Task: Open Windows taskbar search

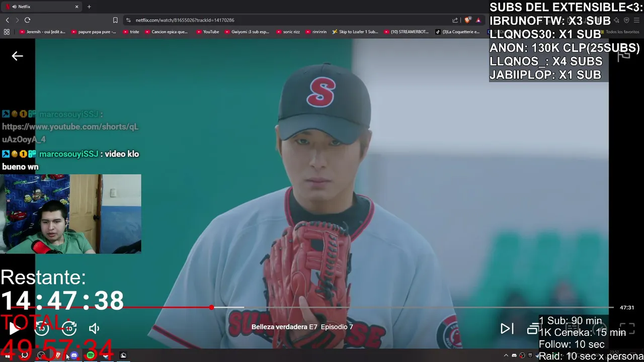Action: coord(24,355)
